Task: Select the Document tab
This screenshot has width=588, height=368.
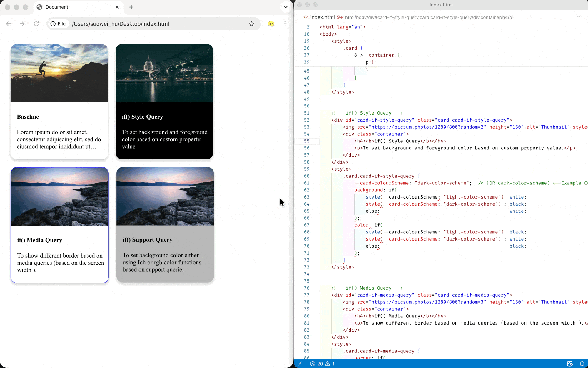Action: point(57,7)
